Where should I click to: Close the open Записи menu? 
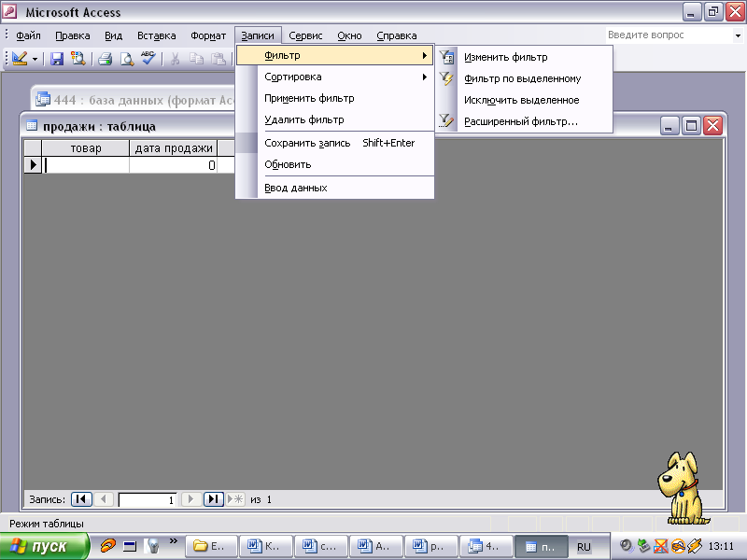pyautogui.click(x=258, y=35)
